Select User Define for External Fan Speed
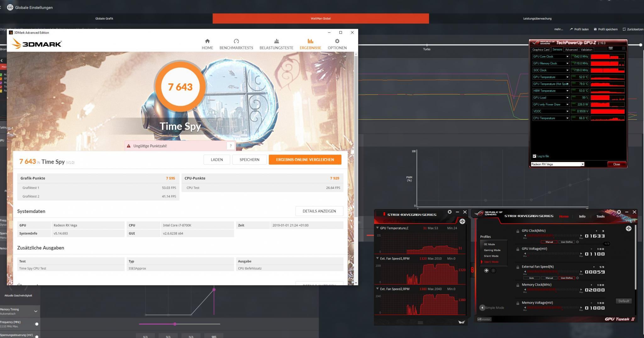The height and width of the screenshot is (338, 644). click(x=567, y=278)
